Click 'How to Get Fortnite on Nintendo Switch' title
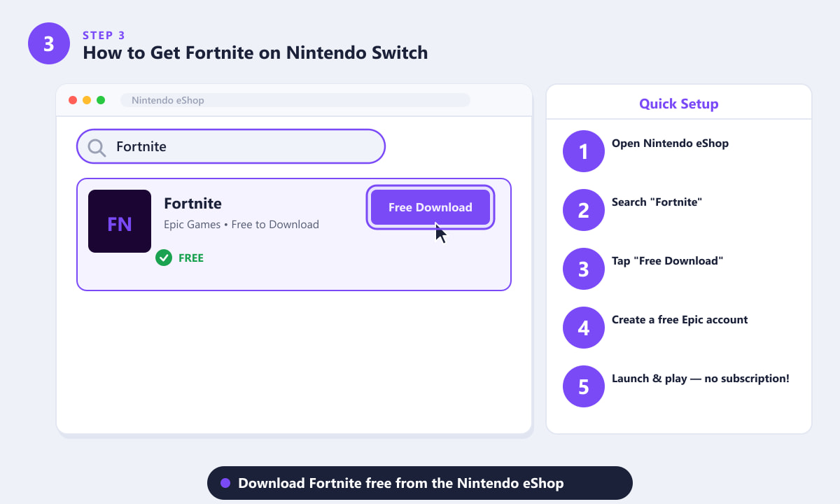 (255, 52)
